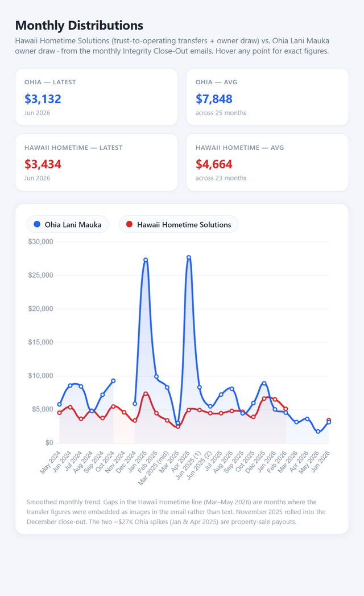This screenshot has height=596, width=364.
Task: Select the red Hawaii Hometime point for Feb 2026
Action: point(286,409)
